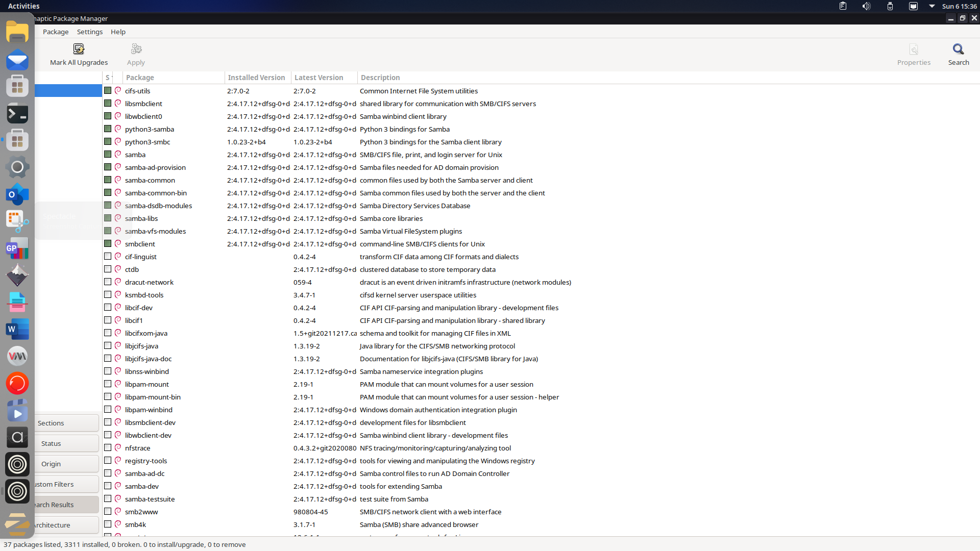Sort by the Description column header
The width and height of the screenshot is (980, 551).
[669, 78]
